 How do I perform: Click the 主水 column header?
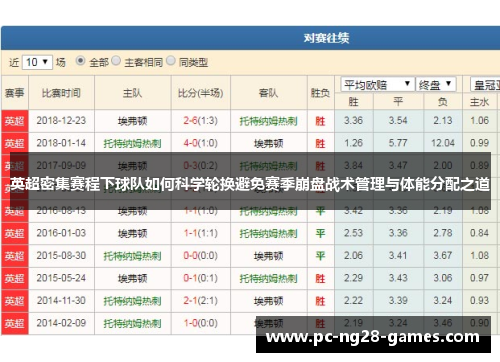click(x=479, y=102)
